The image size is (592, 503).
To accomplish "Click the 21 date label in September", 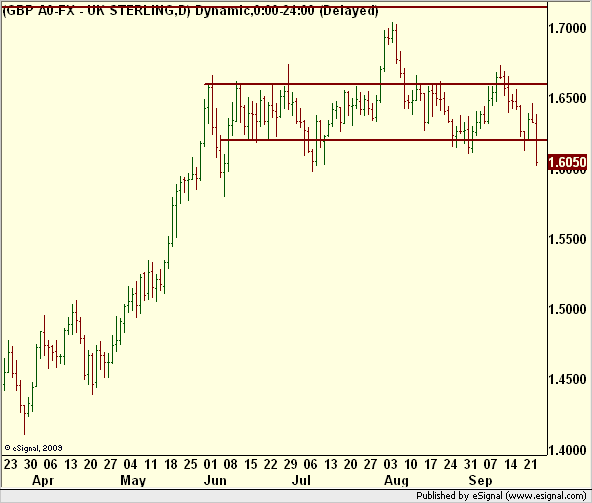I will pos(530,464).
